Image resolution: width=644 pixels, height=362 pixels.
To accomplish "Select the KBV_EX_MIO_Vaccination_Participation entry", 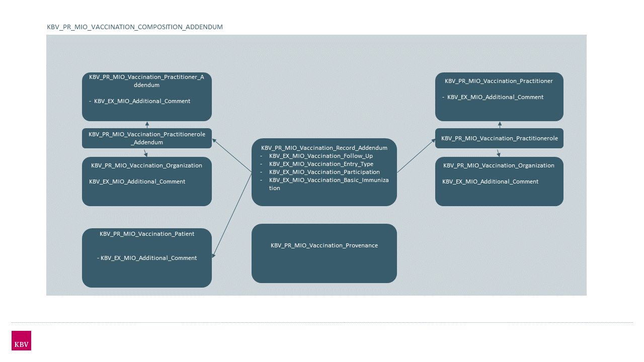I will click(x=324, y=172).
